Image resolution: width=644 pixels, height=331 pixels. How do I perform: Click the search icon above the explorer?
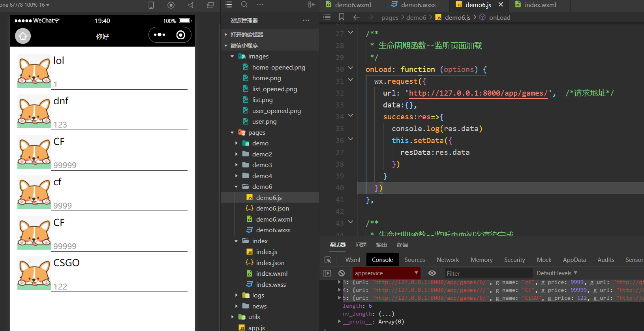(x=244, y=5)
